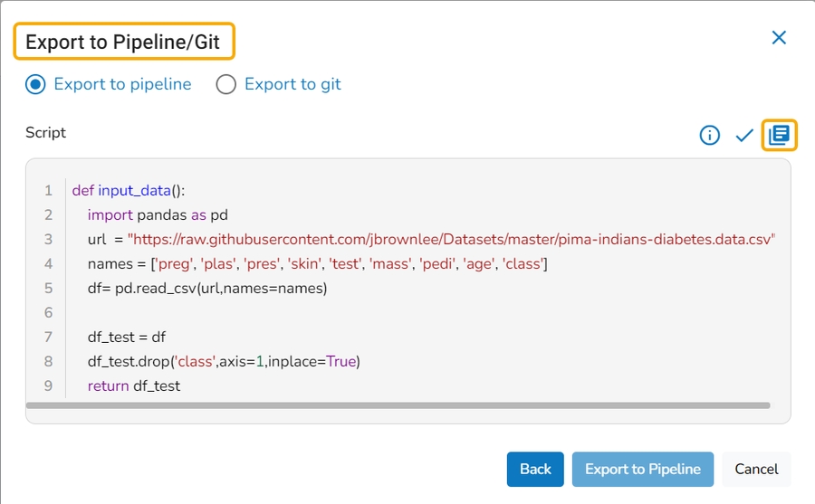Close the Export to Pipeline/Git dialog

(779, 38)
